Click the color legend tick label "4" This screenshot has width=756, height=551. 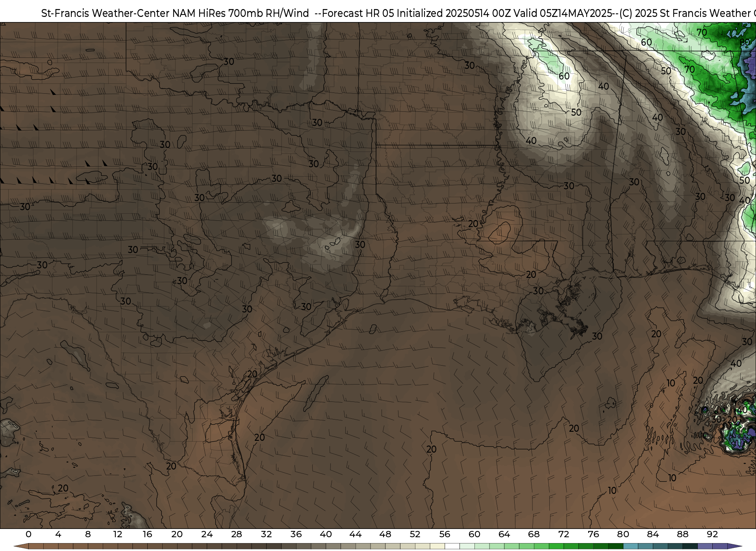click(58, 534)
